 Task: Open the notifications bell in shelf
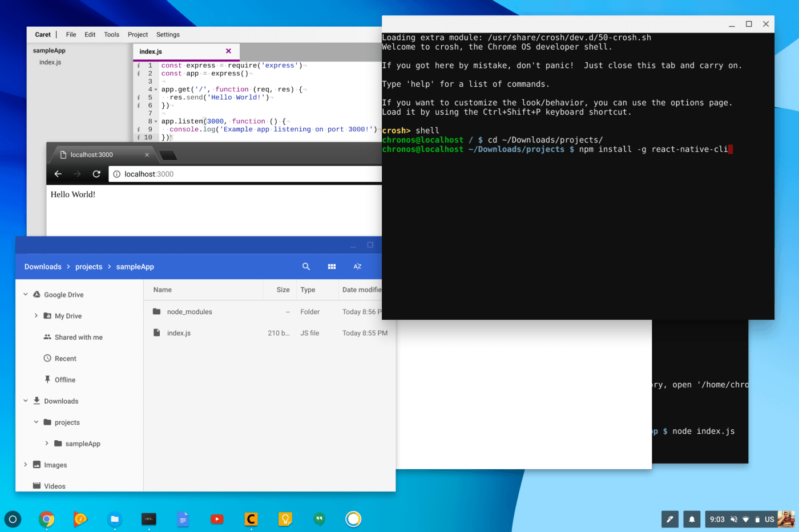point(692,519)
